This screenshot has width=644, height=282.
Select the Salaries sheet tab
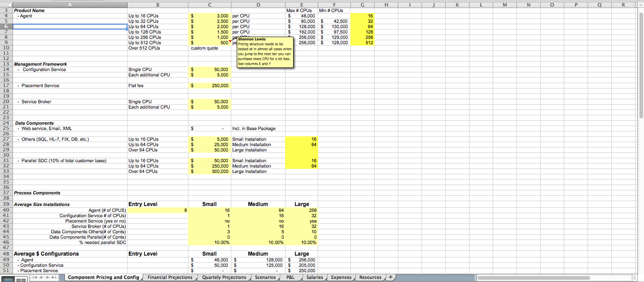(315, 277)
